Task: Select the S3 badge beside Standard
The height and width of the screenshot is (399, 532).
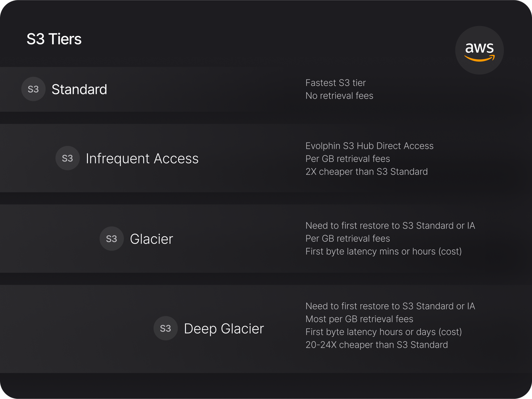Action: click(33, 89)
